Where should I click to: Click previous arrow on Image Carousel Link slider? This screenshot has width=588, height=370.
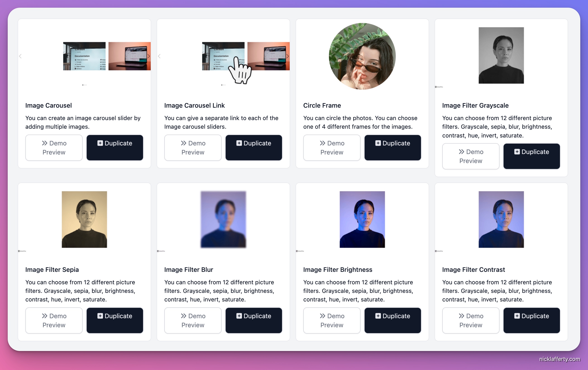click(x=159, y=56)
